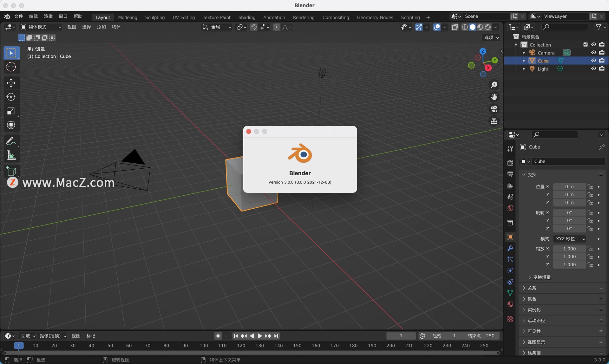Viewport: 609px width, 364px height.
Task: Open the Modifier wrench properties tab
Action: point(510,248)
